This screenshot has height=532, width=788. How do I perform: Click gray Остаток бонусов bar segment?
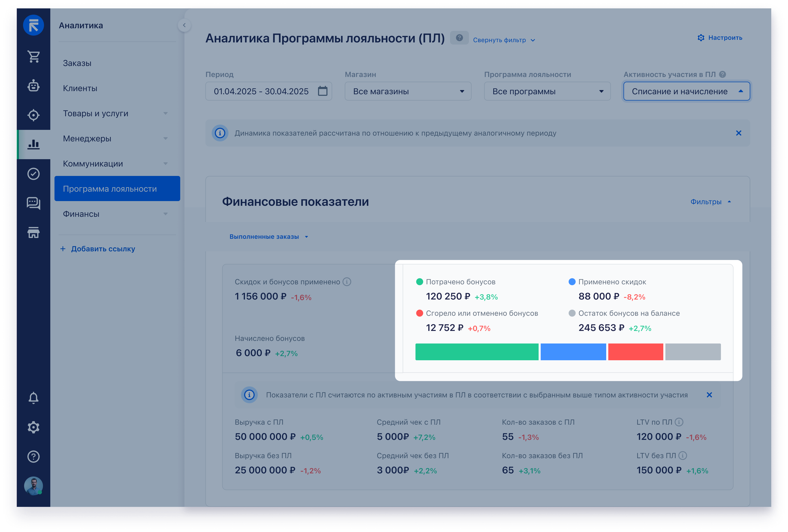[x=693, y=352]
